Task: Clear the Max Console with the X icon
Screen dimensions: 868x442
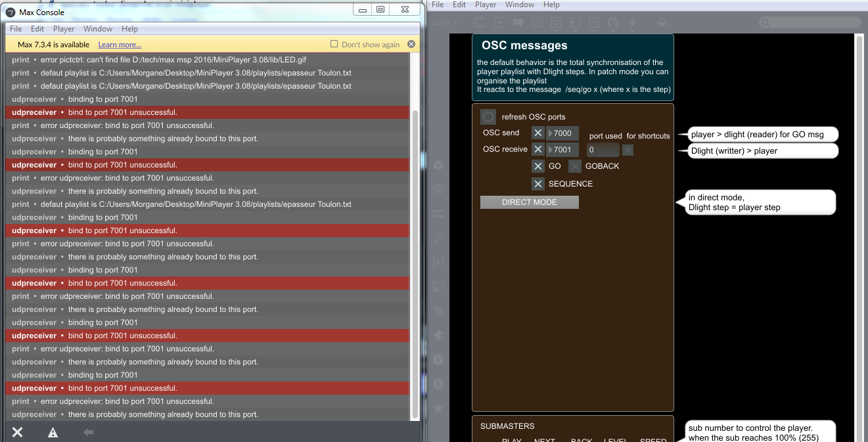Action: (x=18, y=431)
